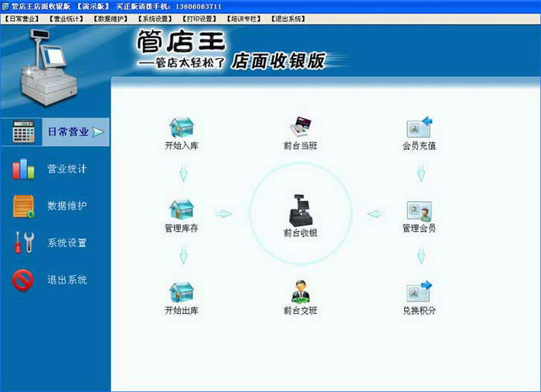The height and width of the screenshot is (392, 541).
Task: Open the 管理库存 inventory icon
Action: (182, 210)
